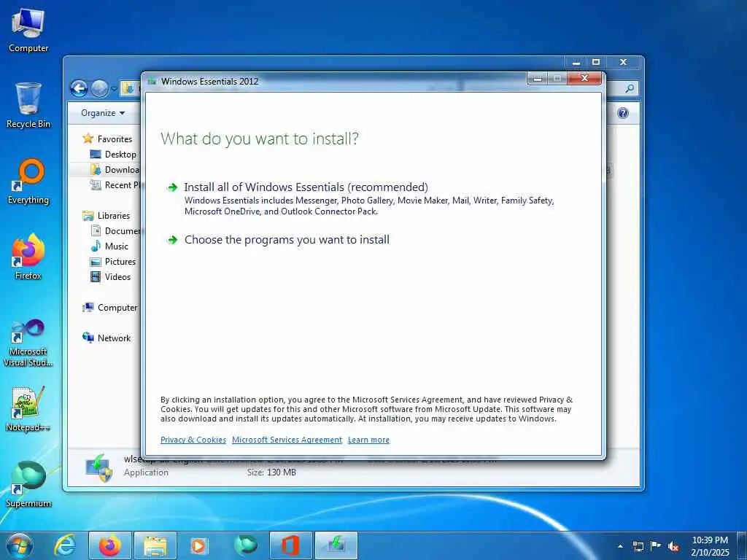Open the Videos library
The height and width of the screenshot is (560, 747).
point(111,276)
